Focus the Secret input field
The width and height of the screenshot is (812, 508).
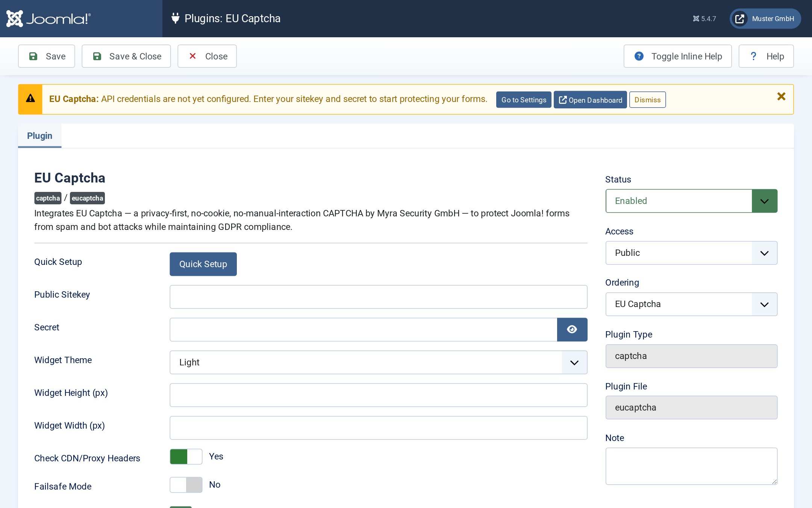(x=364, y=330)
